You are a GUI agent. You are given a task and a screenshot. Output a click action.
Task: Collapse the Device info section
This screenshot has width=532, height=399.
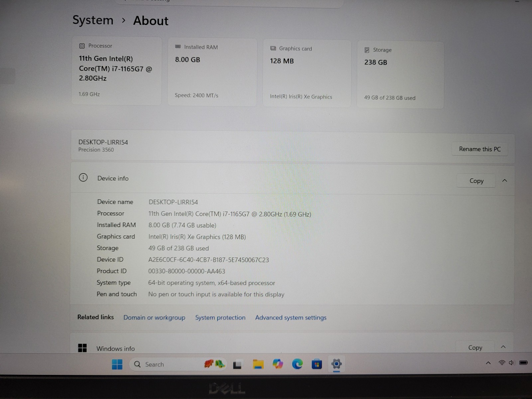tap(504, 181)
